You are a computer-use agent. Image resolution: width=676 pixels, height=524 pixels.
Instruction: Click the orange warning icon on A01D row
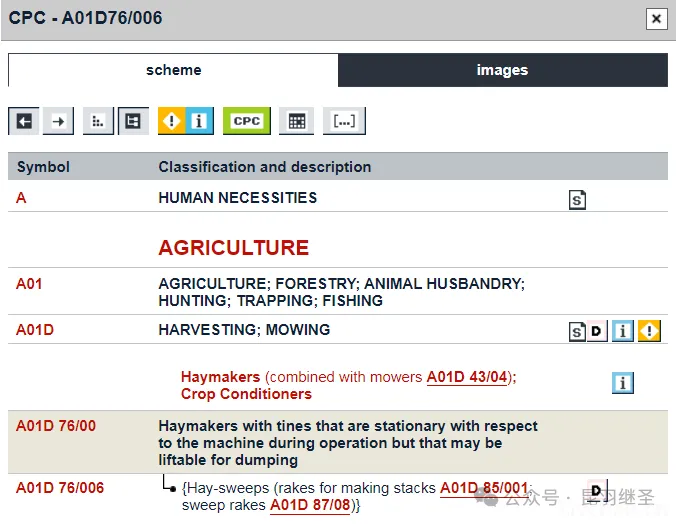[650, 331]
